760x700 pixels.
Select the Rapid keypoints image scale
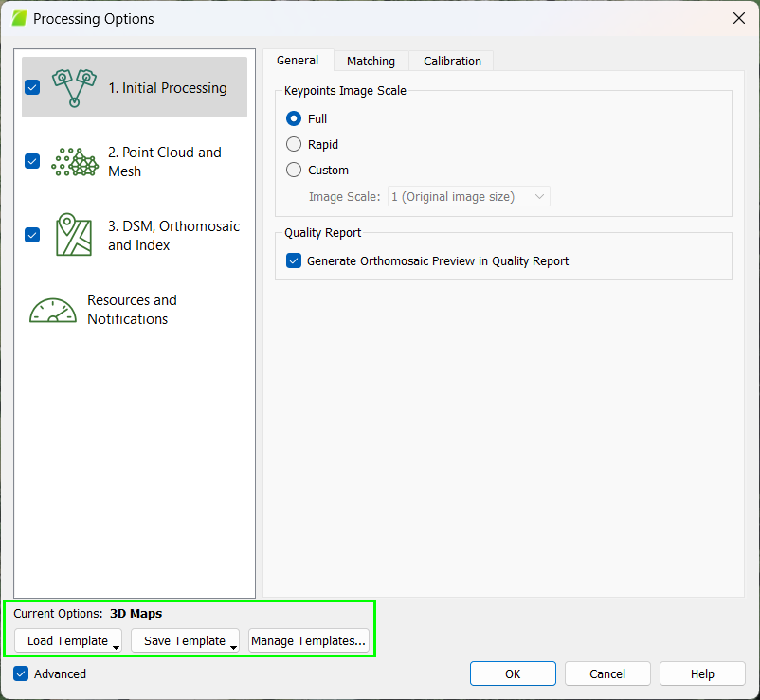[294, 144]
